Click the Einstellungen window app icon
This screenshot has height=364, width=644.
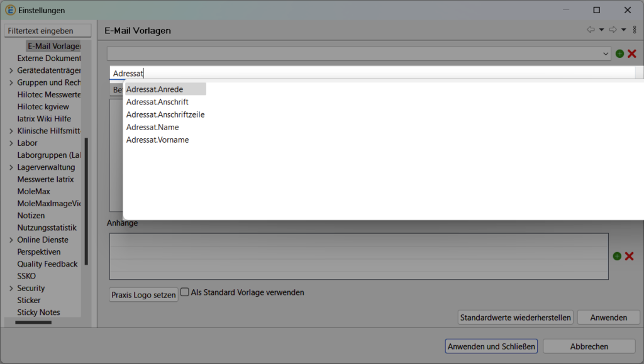[x=10, y=10]
